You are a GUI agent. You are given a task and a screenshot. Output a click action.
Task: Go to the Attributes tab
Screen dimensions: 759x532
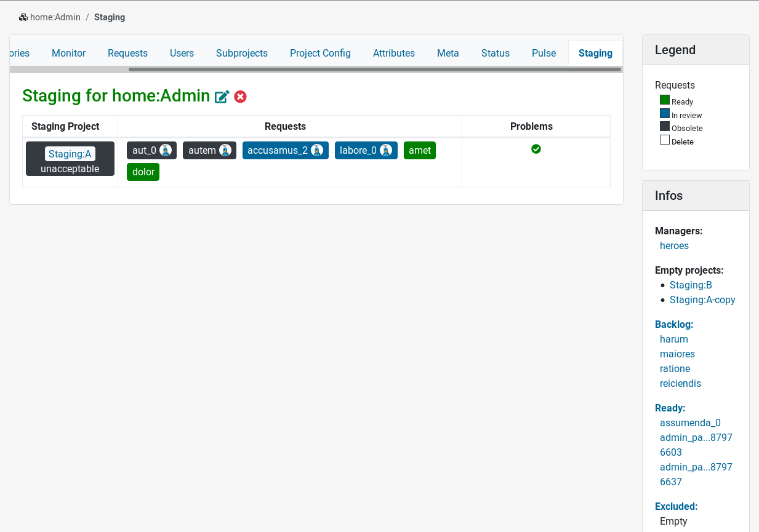(393, 53)
